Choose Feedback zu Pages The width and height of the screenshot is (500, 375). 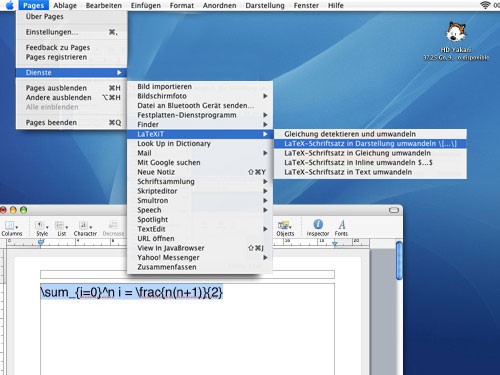[x=71, y=48]
